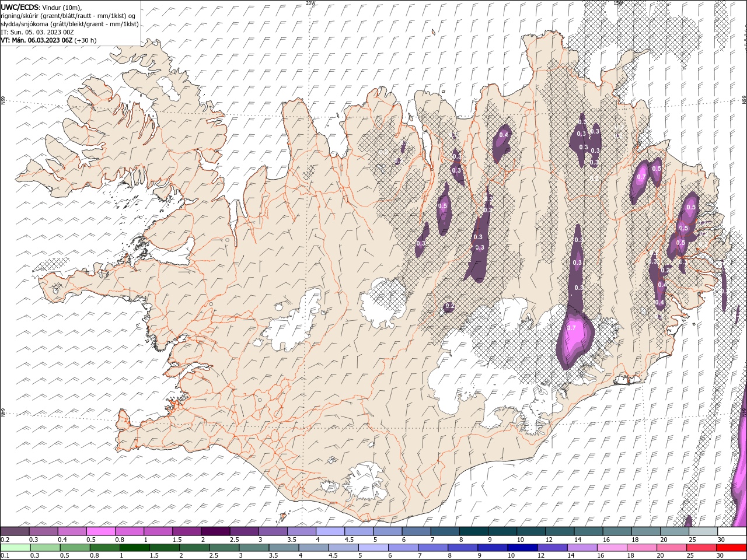Pick the first dark mauve swatch above 0.2

pyautogui.click(x=15, y=531)
